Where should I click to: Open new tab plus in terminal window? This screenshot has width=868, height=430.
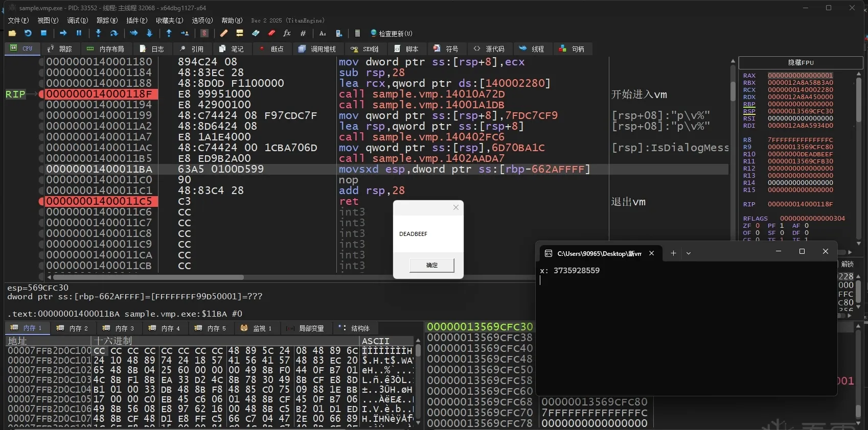pos(673,253)
